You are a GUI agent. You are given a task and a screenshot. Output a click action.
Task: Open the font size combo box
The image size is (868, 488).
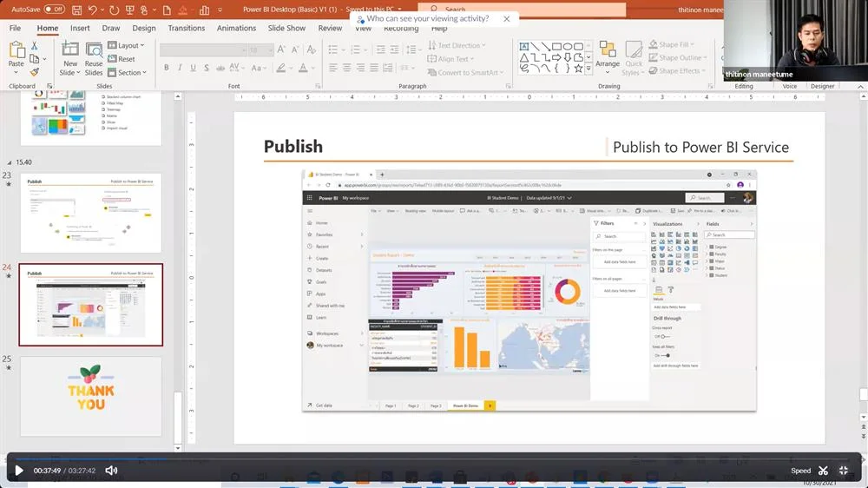[x=260, y=50]
